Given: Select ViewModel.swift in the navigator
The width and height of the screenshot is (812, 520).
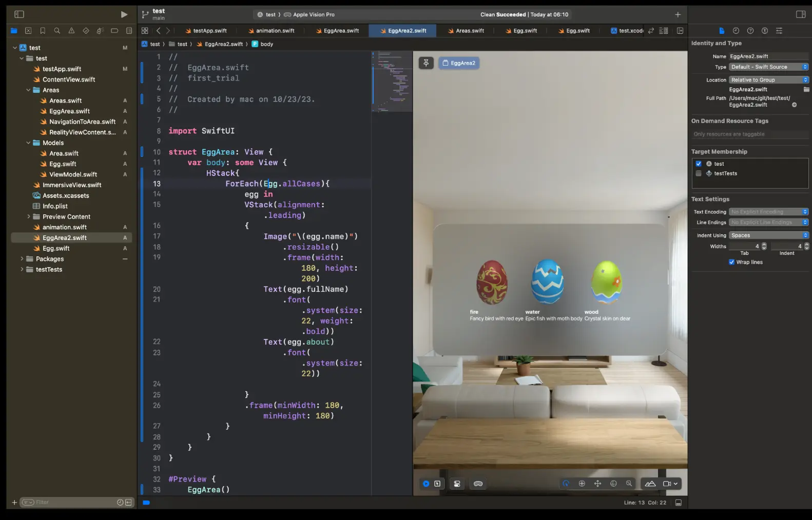Looking at the screenshot, I should [x=73, y=174].
